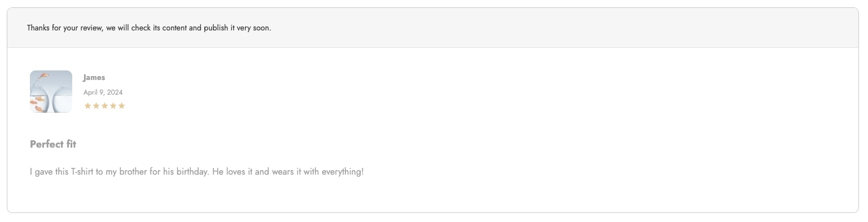Select the third rating star
This screenshot has width=868, height=222.
(104, 105)
